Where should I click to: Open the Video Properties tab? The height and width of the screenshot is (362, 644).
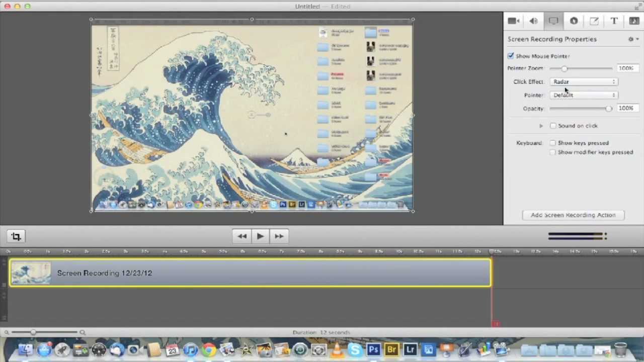tap(513, 21)
